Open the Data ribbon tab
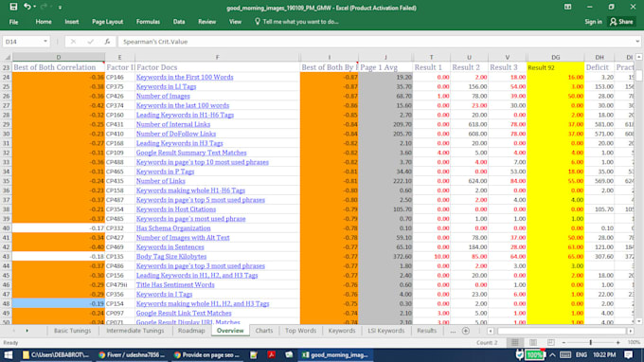 (x=179, y=22)
